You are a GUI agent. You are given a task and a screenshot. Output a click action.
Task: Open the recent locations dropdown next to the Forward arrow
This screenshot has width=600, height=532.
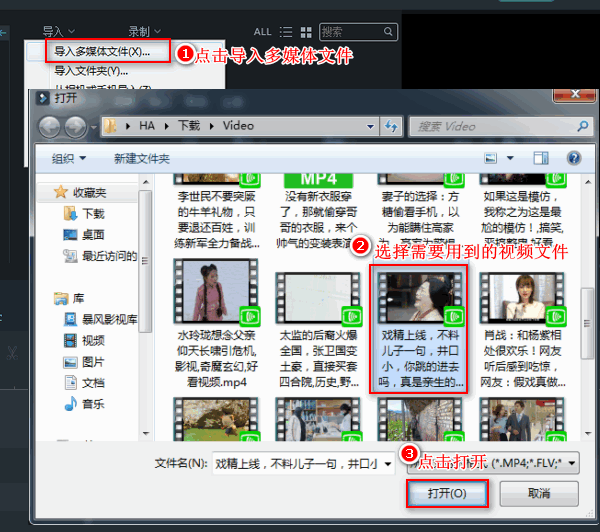(93, 127)
